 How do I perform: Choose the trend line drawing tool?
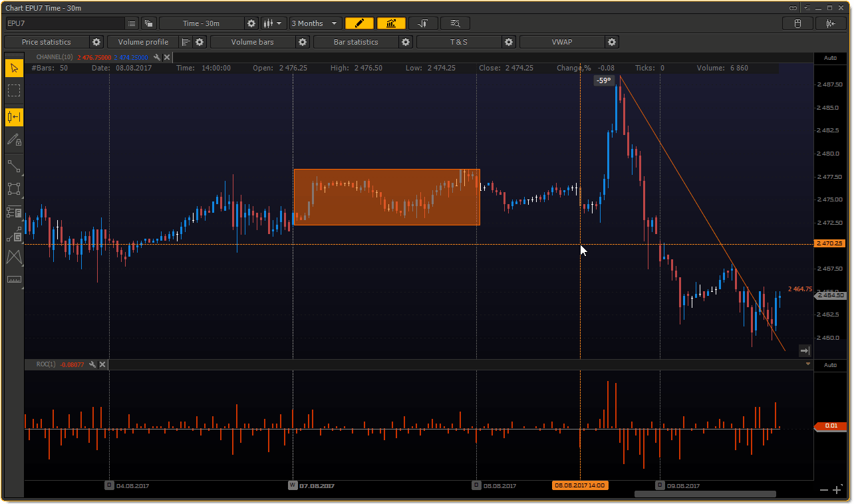[14, 166]
